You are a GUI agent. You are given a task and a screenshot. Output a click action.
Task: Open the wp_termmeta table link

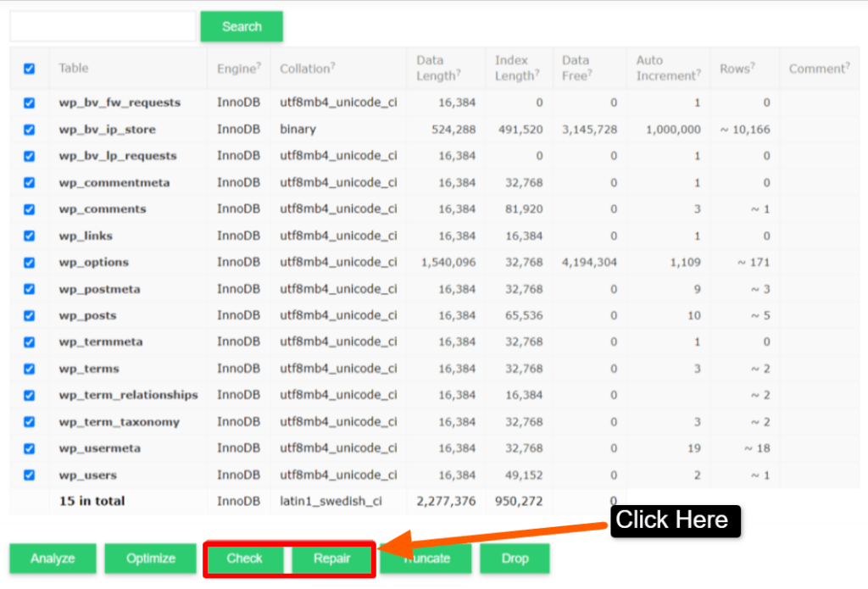pos(101,342)
